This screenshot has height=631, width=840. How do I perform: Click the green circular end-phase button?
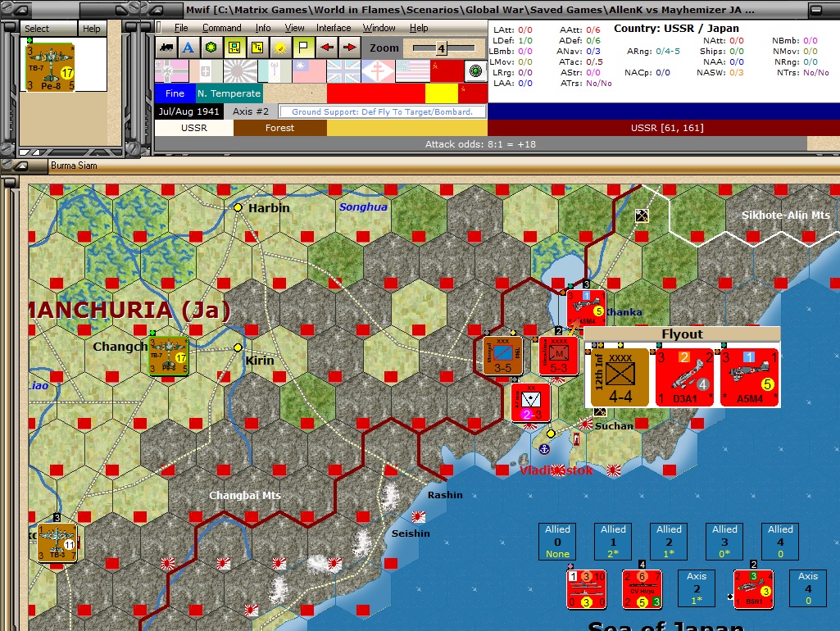click(475, 70)
